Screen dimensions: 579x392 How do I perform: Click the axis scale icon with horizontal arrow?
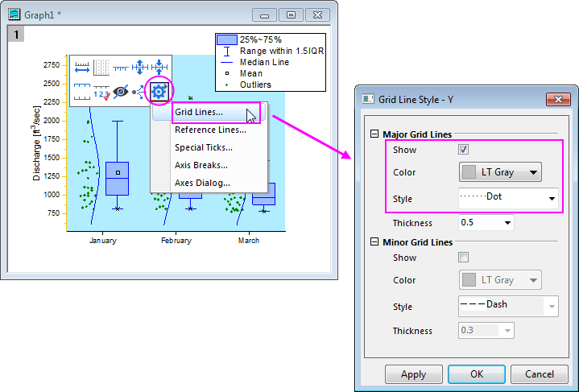82,68
